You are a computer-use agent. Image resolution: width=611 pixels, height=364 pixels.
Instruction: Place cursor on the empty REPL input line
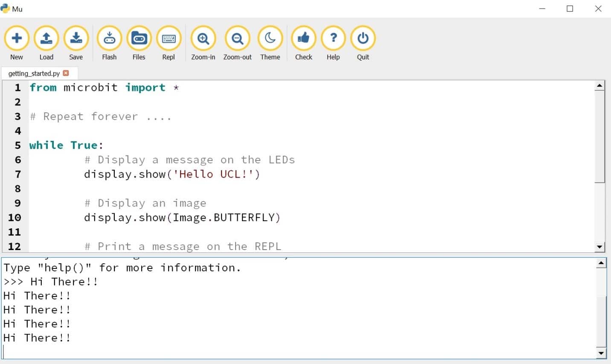pos(299,352)
